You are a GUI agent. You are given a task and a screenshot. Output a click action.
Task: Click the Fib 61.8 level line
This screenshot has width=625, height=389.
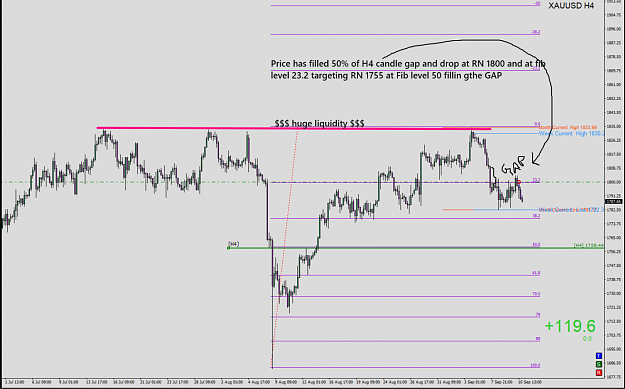(405, 275)
